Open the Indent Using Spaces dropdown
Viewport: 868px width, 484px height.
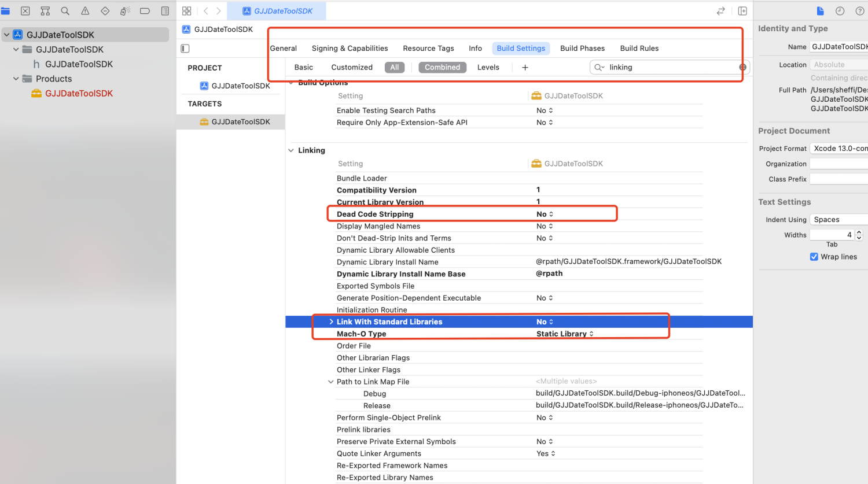pos(838,220)
